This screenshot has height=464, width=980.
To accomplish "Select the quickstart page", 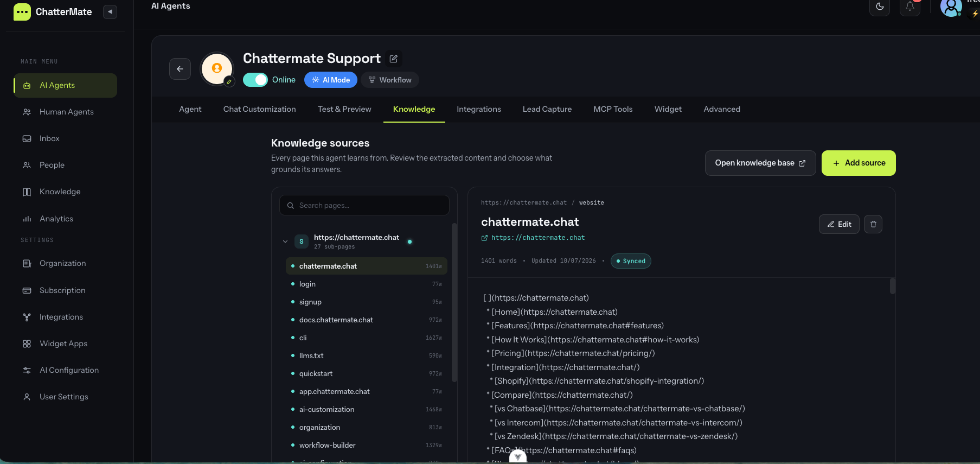I will 366,373.
